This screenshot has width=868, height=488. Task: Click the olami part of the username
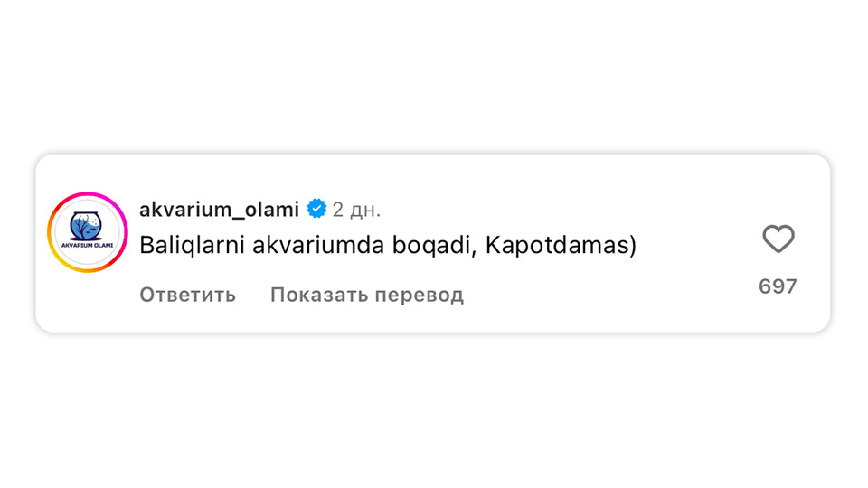(273, 210)
